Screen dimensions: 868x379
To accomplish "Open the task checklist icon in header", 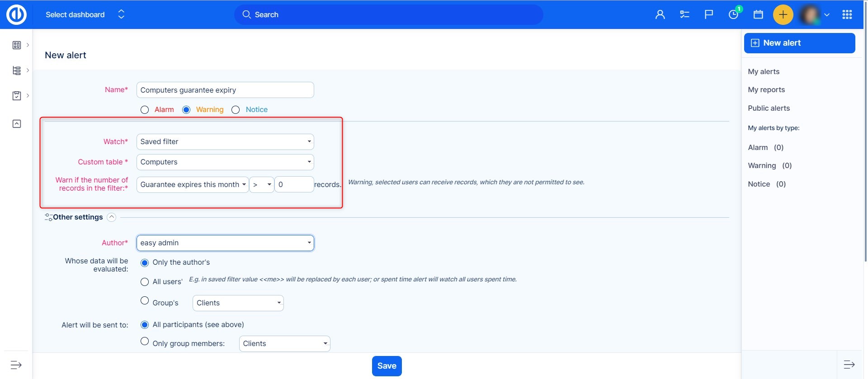I will click(684, 14).
